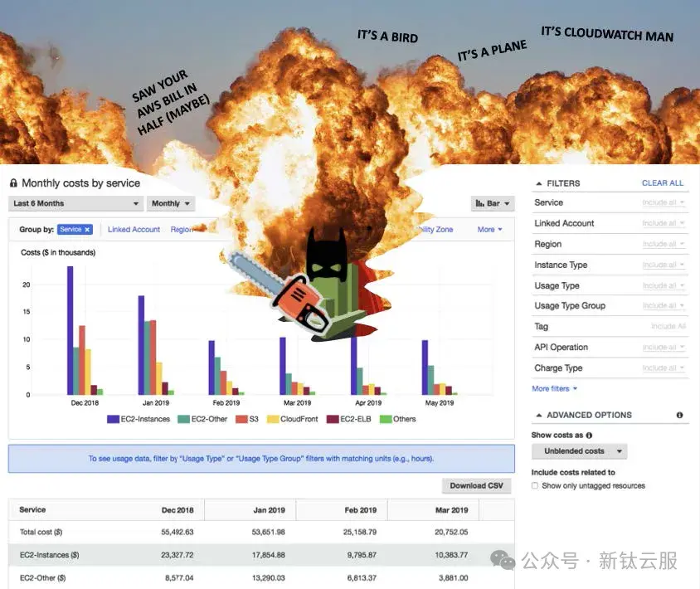Viewport: 700px width, 589px height.
Task: Enable Show only untagged resources checkbox
Action: coord(535,485)
